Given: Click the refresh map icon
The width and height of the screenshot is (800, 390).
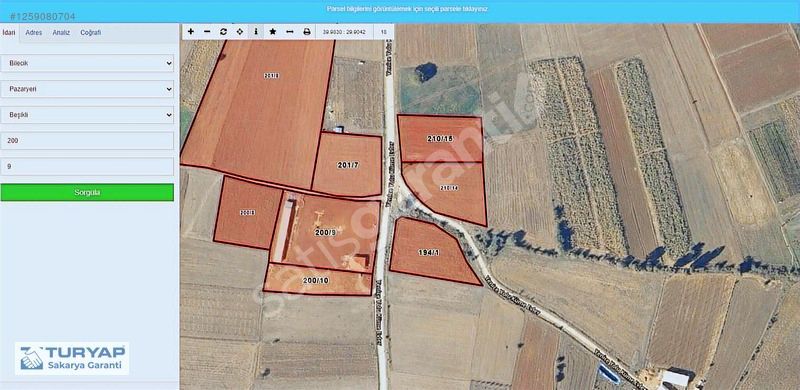Looking at the screenshot, I should pyautogui.click(x=223, y=32).
